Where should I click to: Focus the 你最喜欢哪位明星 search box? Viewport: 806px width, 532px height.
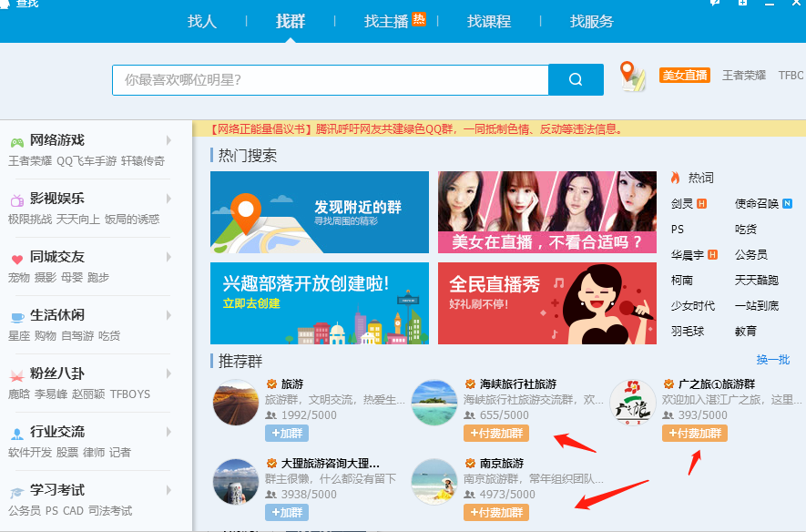(331, 79)
